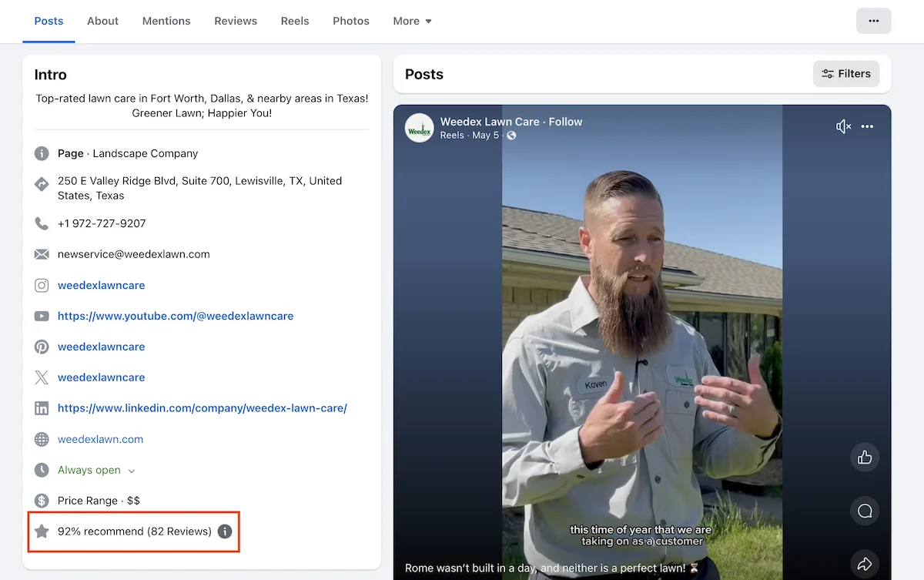Open the X weedexlawncare link
Viewport: 924px width, 580px height.
[x=101, y=377]
